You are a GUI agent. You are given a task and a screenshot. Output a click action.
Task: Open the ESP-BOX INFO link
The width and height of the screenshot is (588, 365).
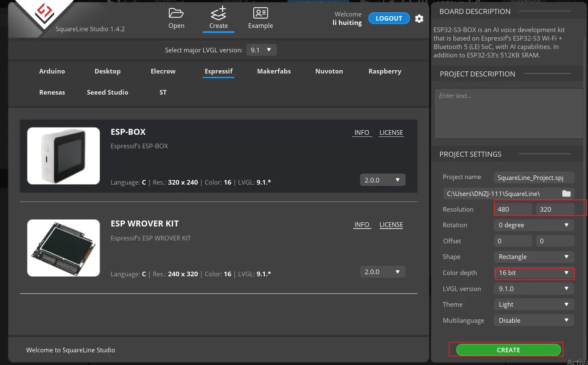tap(362, 133)
